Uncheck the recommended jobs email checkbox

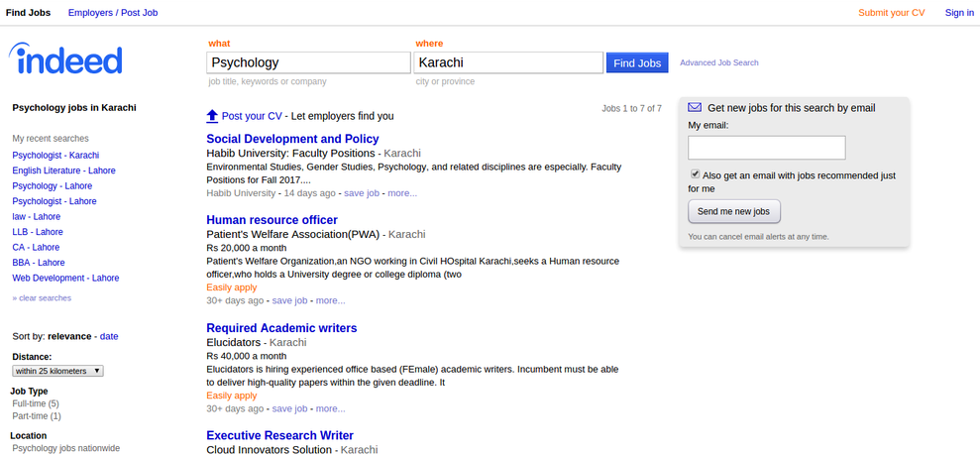(x=696, y=174)
